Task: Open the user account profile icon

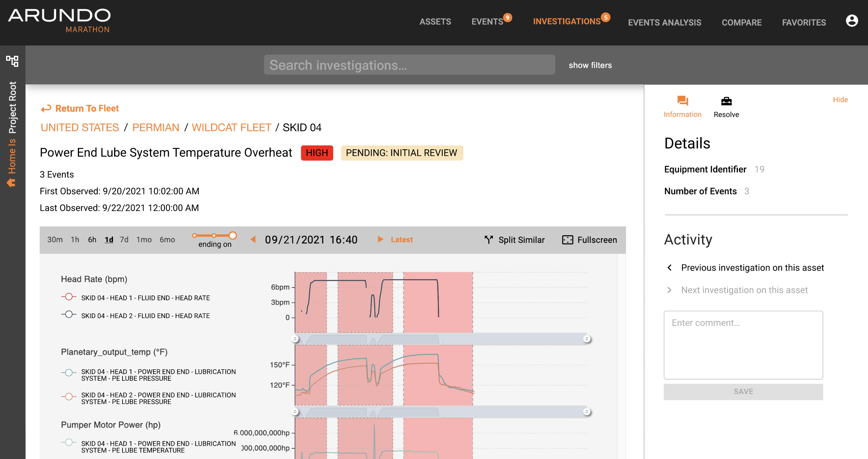Action: 852,21
